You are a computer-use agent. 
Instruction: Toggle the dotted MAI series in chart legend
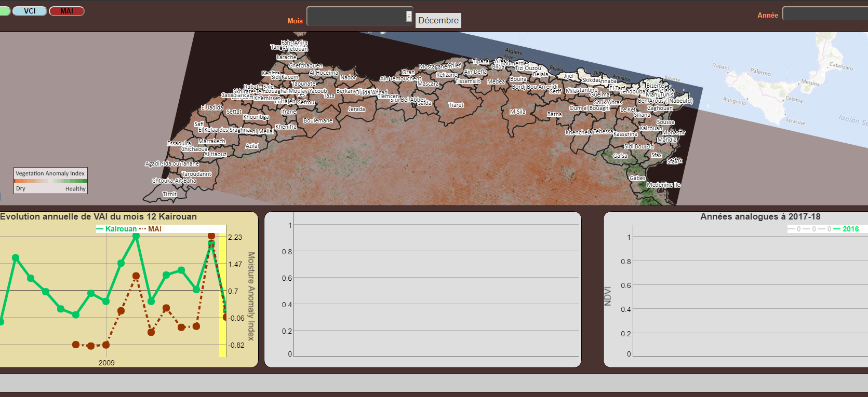point(150,229)
